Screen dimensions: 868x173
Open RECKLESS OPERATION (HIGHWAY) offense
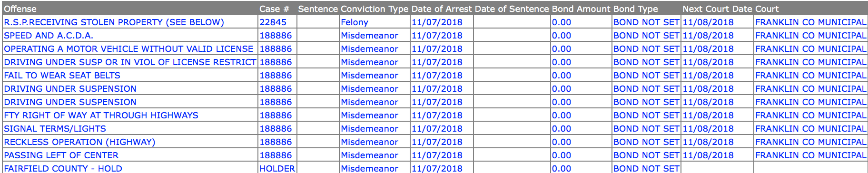click(79, 142)
